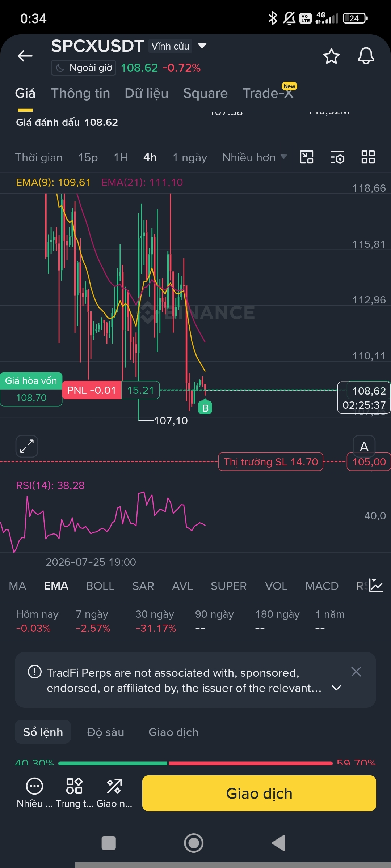Tap the battery indicator in status bar
Viewport: 391px width, 868px height.
pos(356,18)
